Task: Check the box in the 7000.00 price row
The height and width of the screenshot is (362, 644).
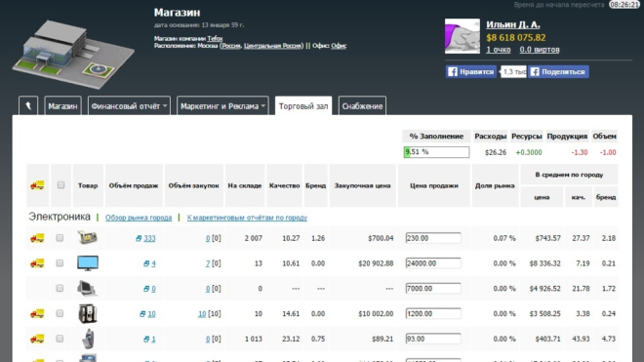Action: [60, 288]
